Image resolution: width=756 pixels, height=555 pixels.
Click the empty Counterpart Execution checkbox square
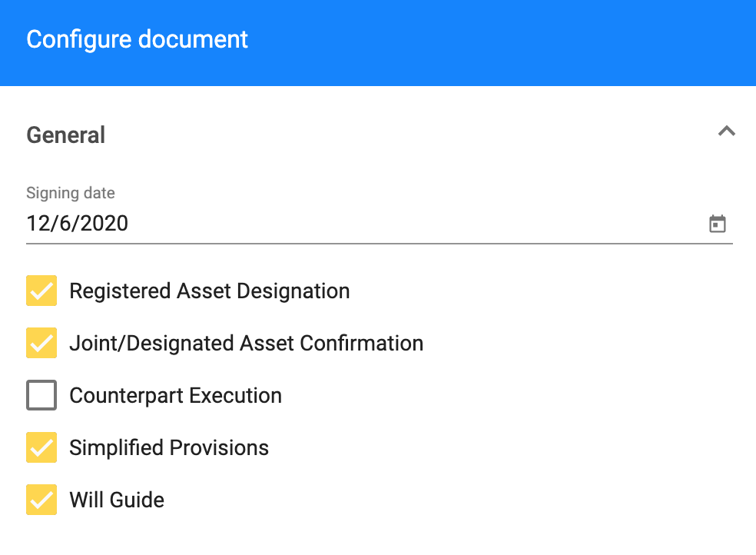coord(41,395)
